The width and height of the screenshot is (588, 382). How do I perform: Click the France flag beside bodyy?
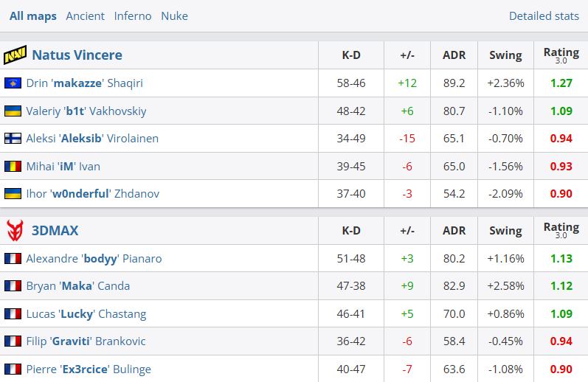tap(13, 258)
